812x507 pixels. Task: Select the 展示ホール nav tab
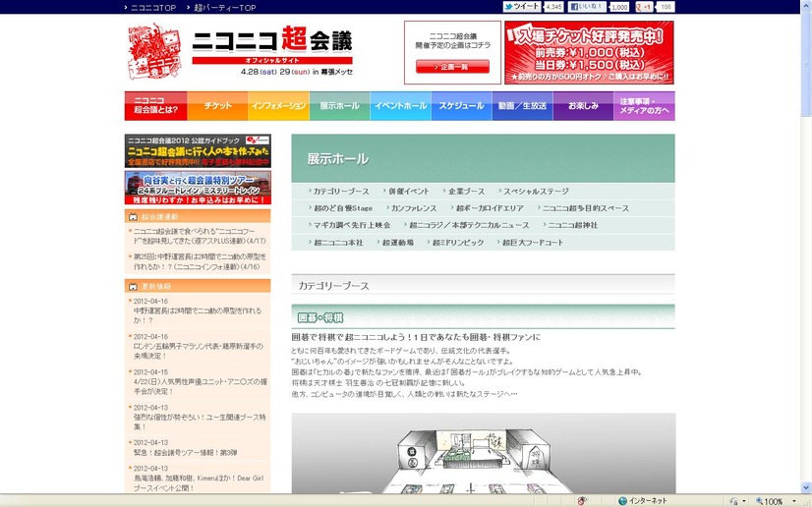340,105
